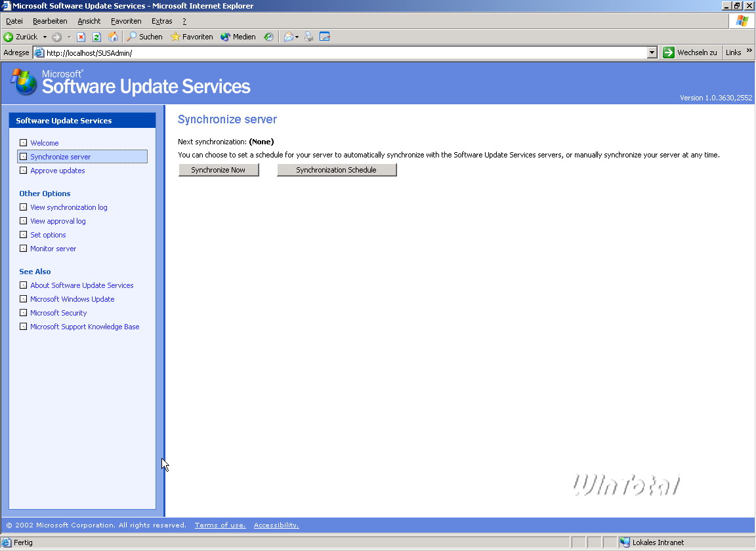
Task: Click the Version 1.0.3630,2552 text
Action: 716,98
